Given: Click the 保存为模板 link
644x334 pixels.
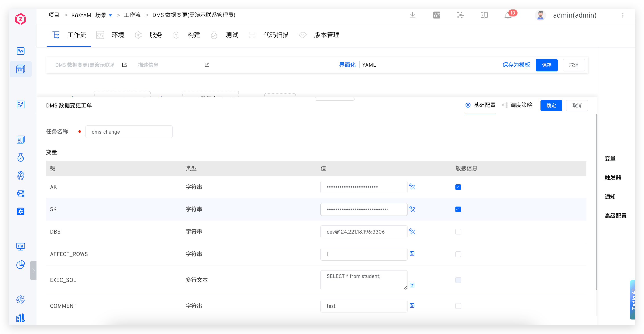Looking at the screenshot, I should (x=516, y=65).
